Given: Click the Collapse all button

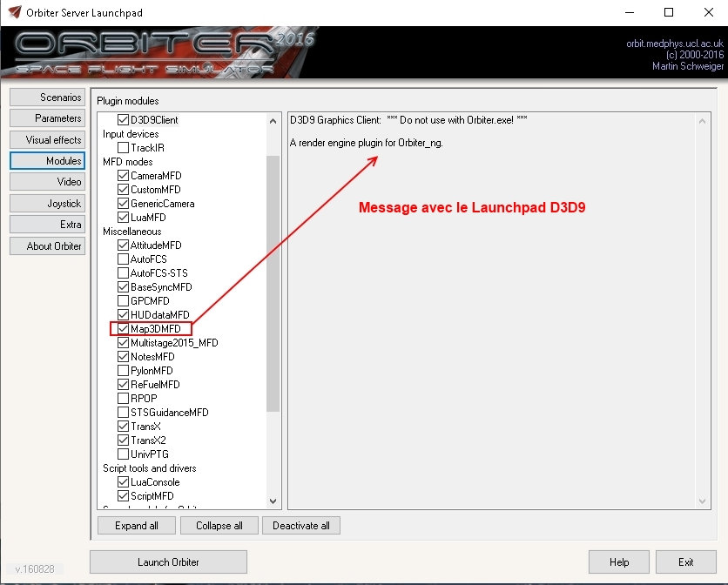Looking at the screenshot, I should click(x=219, y=526).
